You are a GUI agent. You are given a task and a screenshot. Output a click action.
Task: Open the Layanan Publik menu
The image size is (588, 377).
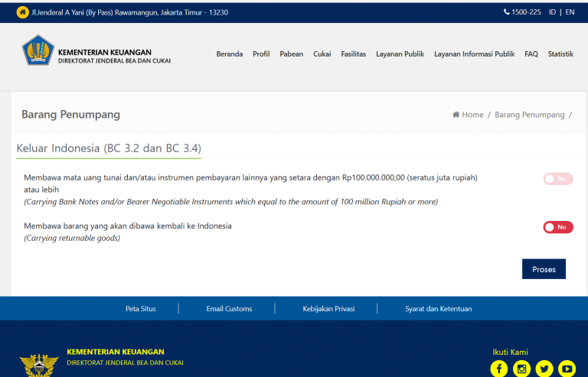pos(400,54)
